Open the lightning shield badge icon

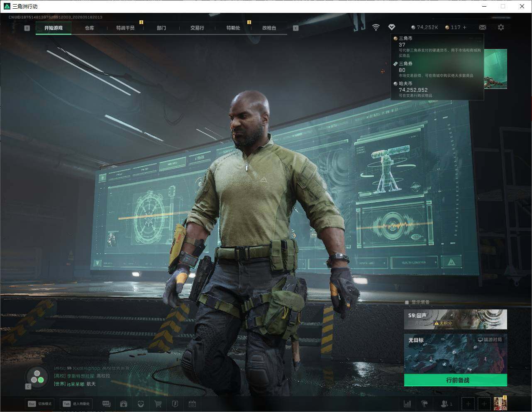(x=175, y=404)
